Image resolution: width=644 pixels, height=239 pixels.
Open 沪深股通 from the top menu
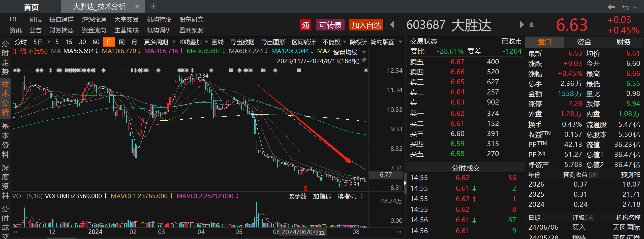coord(94,19)
